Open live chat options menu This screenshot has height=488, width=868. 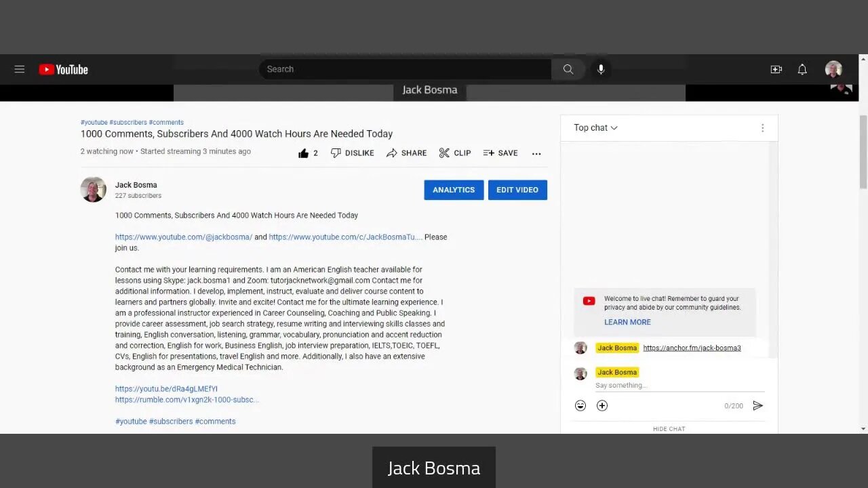tap(762, 128)
